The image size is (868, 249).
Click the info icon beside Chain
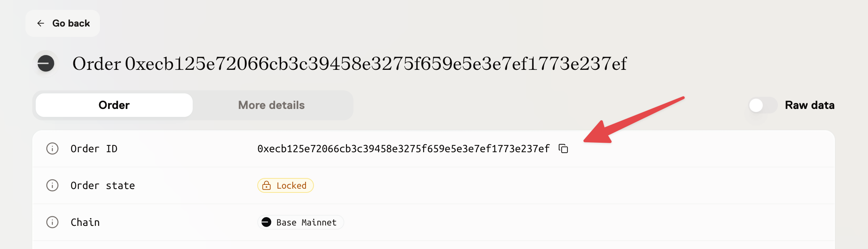52,222
